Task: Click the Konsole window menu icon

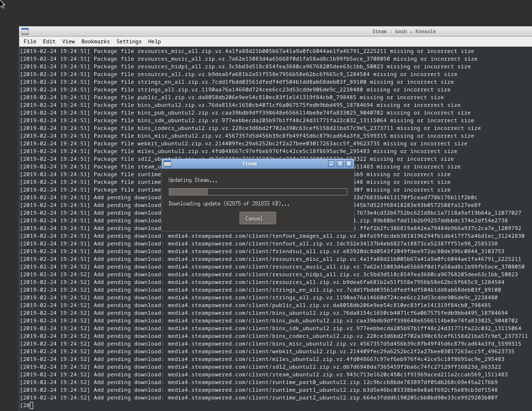Action: point(25,31)
